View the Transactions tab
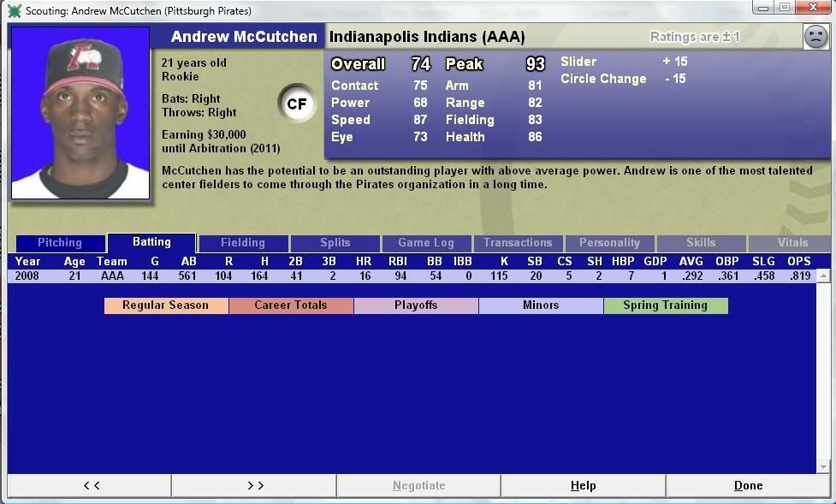This screenshot has width=836, height=504. [518, 243]
